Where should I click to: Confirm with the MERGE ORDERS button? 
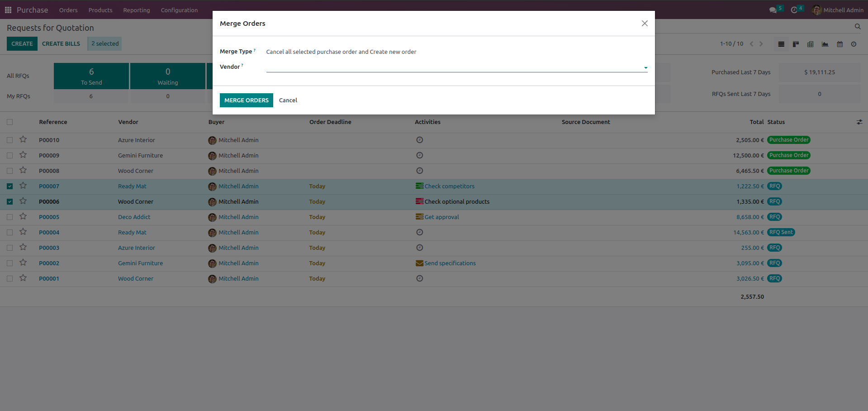click(247, 100)
